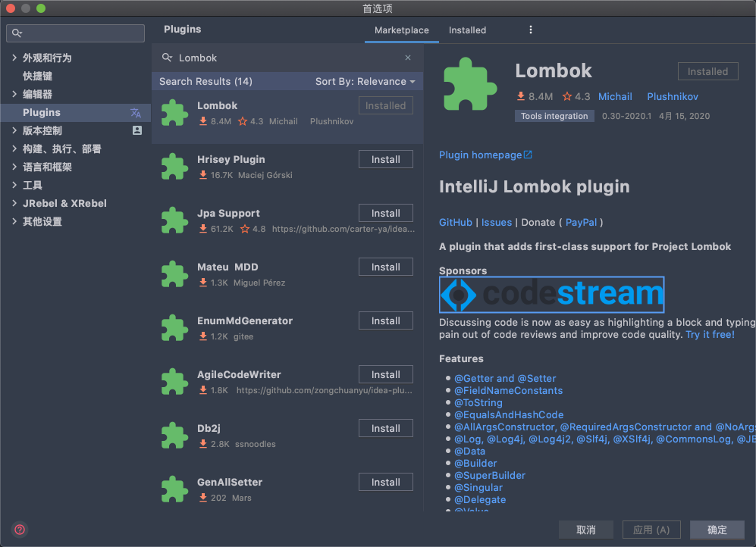Click the Jpa Support puzzle icon
Viewport: 756px width, 547px height.
[174, 220]
